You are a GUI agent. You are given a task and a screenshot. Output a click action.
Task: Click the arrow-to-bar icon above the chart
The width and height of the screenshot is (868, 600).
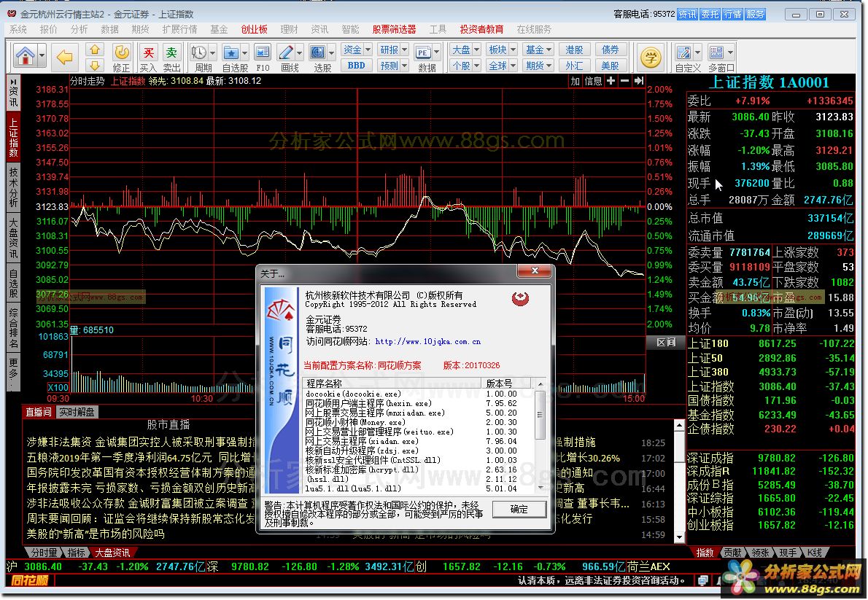click(639, 81)
